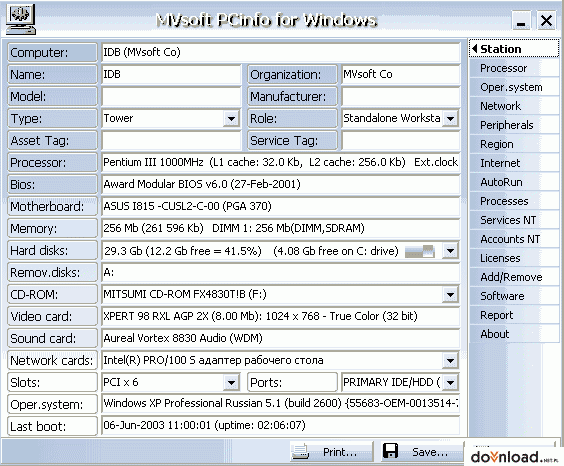Switch to the Processor section
The image size is (564, 466).
click(514, 68)
